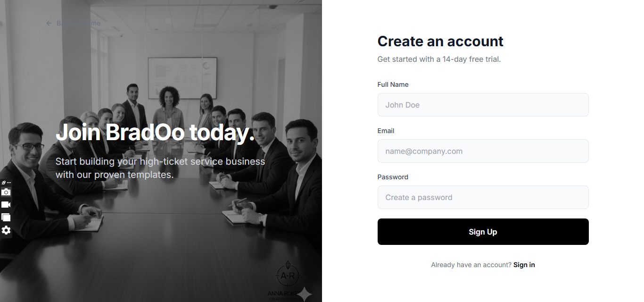The width and height of the screenshot is (644, 302).
Task: Click the back arrow icon at top left
Action: (x=49, y=23)
